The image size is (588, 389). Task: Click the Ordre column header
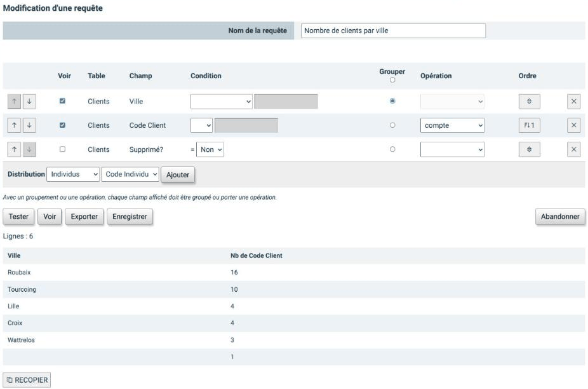point(527,76)
